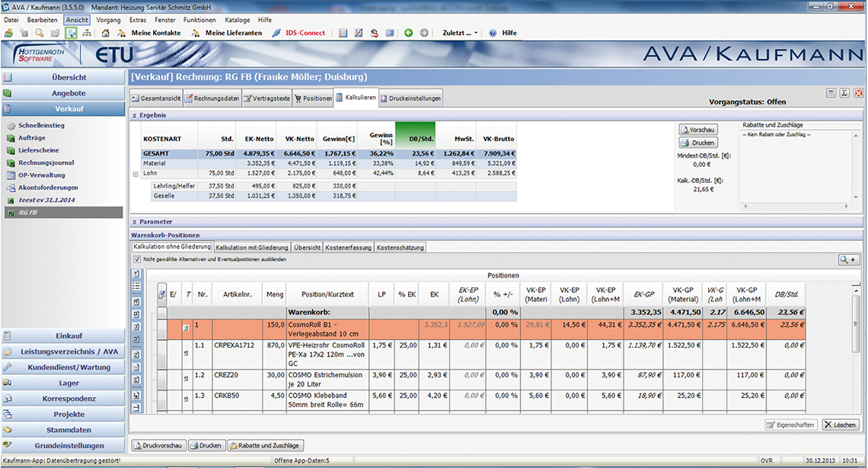Screen dimensions: 868x468
Task: Select Rechnungsjournal in the Verkauf sidebar
Action: (x=46, y=162)
